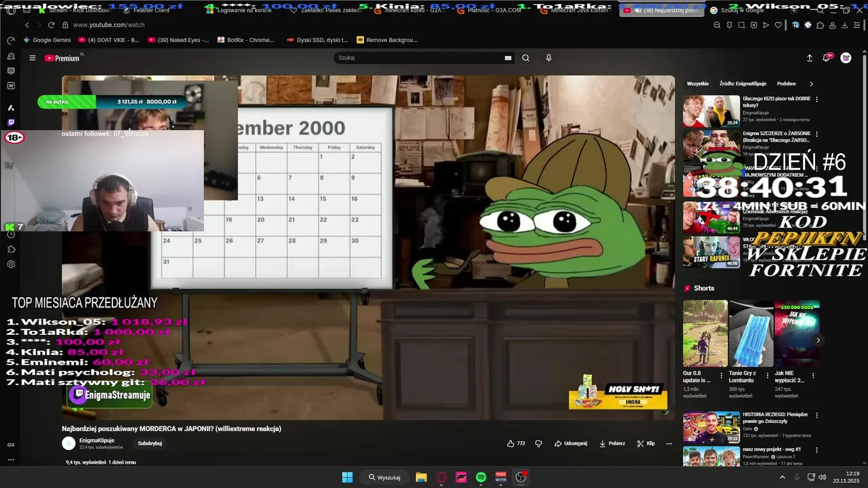Image resolution: width=868 pixels, height=488 pixels.
Task: Show hidden tray icons chevron
Action: pyautogui.click(x=783, y=477)
